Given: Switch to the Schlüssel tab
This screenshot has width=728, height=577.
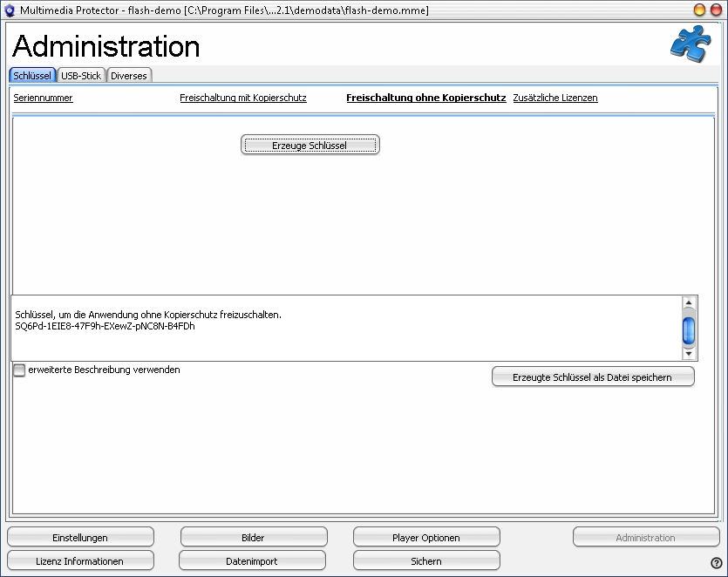Looking at the screenshot, I should [x=32, y=76].
